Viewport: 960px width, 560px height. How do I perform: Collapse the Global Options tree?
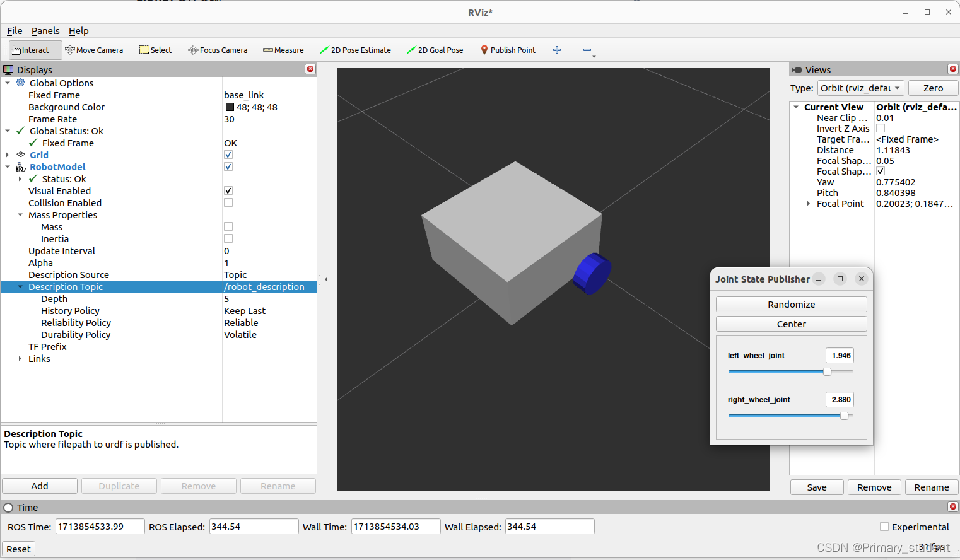click(x=8, y=83)
